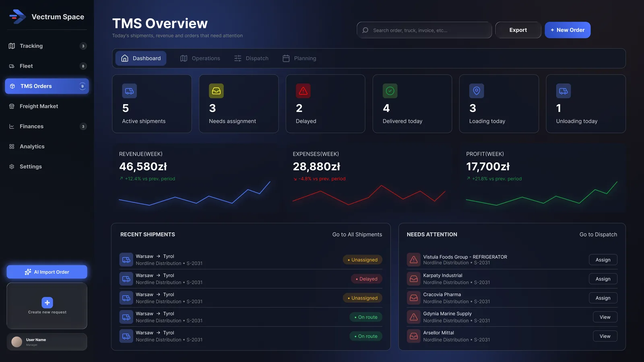
Task: Open the Go to All Shipments link
Action: pyautogui.click(x=357, y=234)
